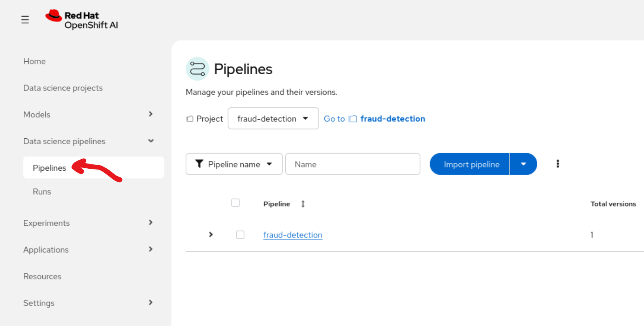Image resolution: width=644 pixels, height=326 pixels.
Task: Check the fraud-detection row checkbox
Action: click(x=240, y=235)
